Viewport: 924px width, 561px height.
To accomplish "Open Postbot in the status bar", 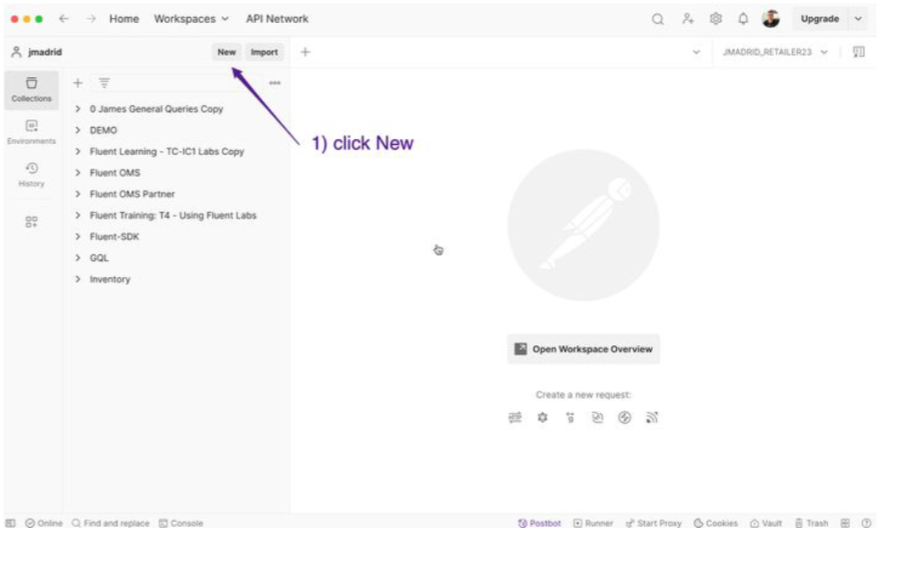I will pyautogui.click(x=539, y=523).
